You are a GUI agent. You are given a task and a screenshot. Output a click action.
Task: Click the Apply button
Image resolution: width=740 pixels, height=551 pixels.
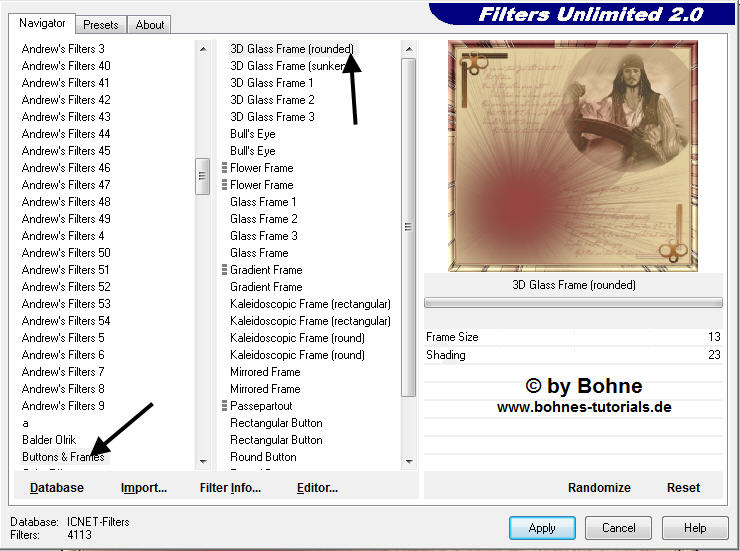point(541,528)
